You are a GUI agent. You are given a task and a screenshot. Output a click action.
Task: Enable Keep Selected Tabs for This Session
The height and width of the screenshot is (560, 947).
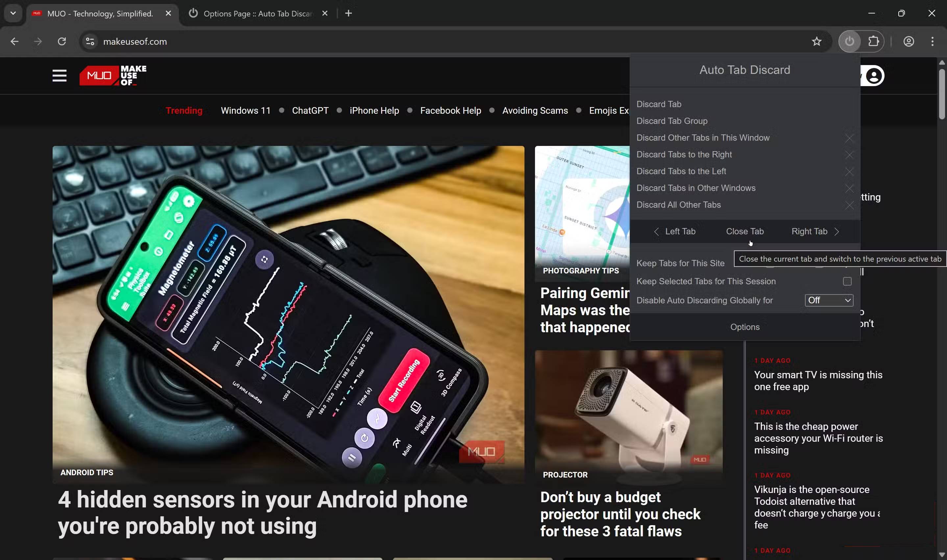click(847, 281)
